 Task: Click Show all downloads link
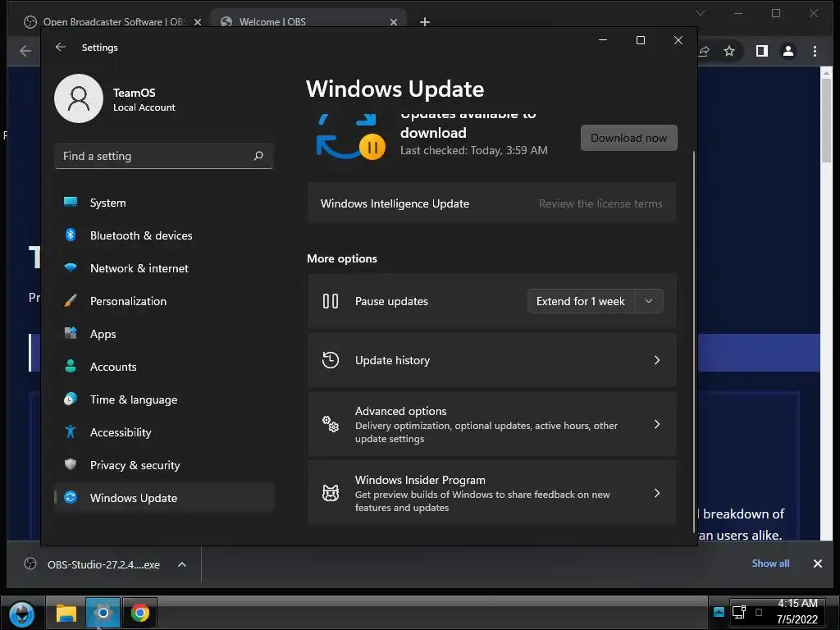tap(770, 563)
